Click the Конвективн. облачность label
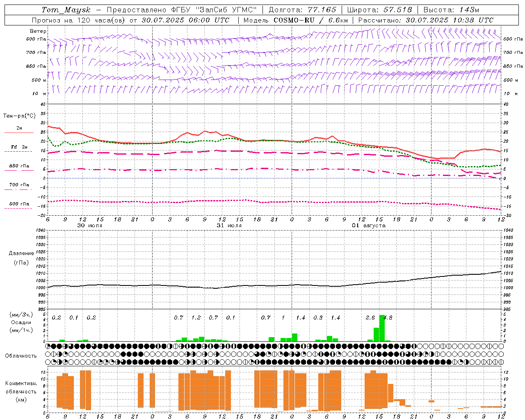525x420 pixels. (21, 388)
